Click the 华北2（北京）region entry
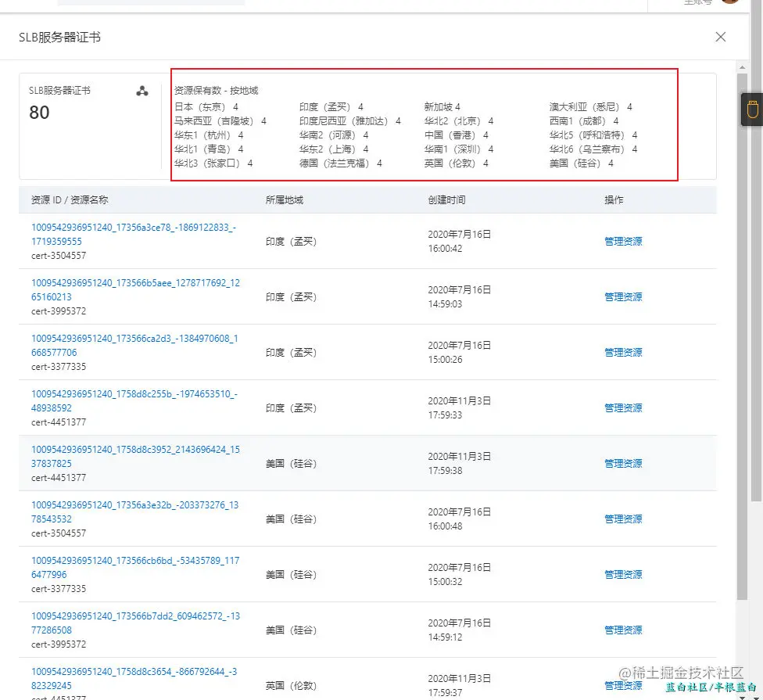 click(x=459, y=120)
